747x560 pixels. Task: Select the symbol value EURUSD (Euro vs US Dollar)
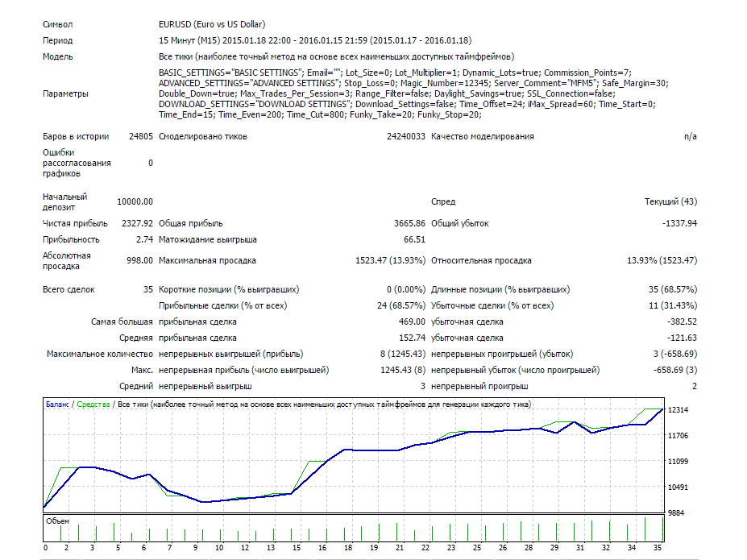point(212,24)
